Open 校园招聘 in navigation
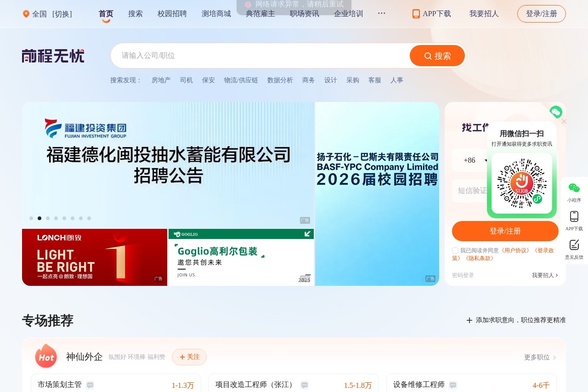 click(x=172, y=14)
